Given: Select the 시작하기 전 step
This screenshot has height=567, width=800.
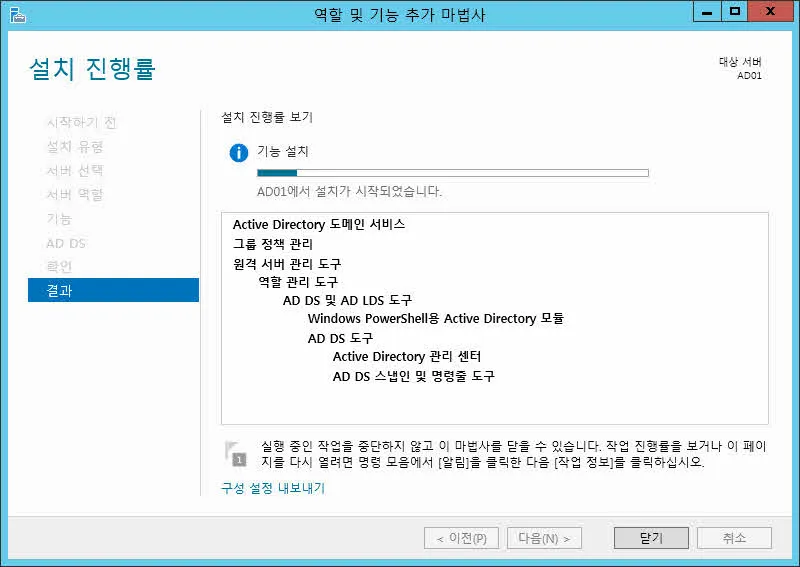Looking at the screenshot, I should point(82,122).
